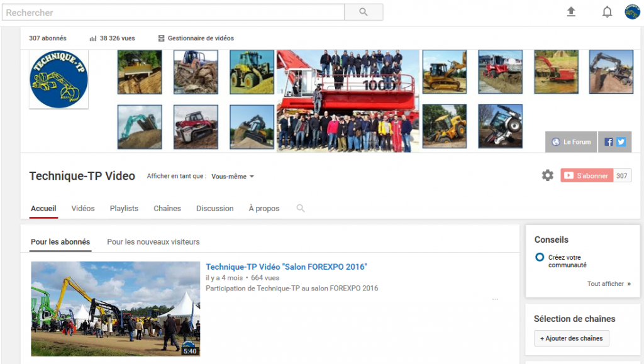The image size is (644, 364).
Task: Click the Gestionnaire de vidéos icon
Action: tap(162, 38)
